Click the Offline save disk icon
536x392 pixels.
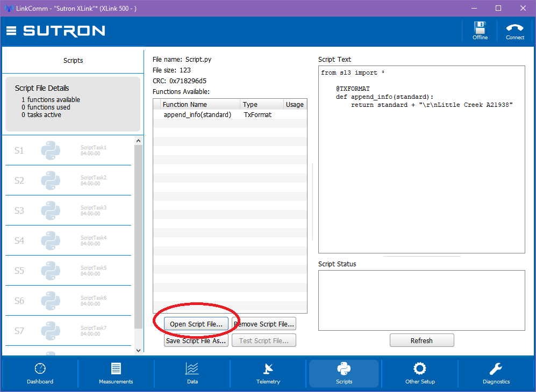(x=480, y=31)
